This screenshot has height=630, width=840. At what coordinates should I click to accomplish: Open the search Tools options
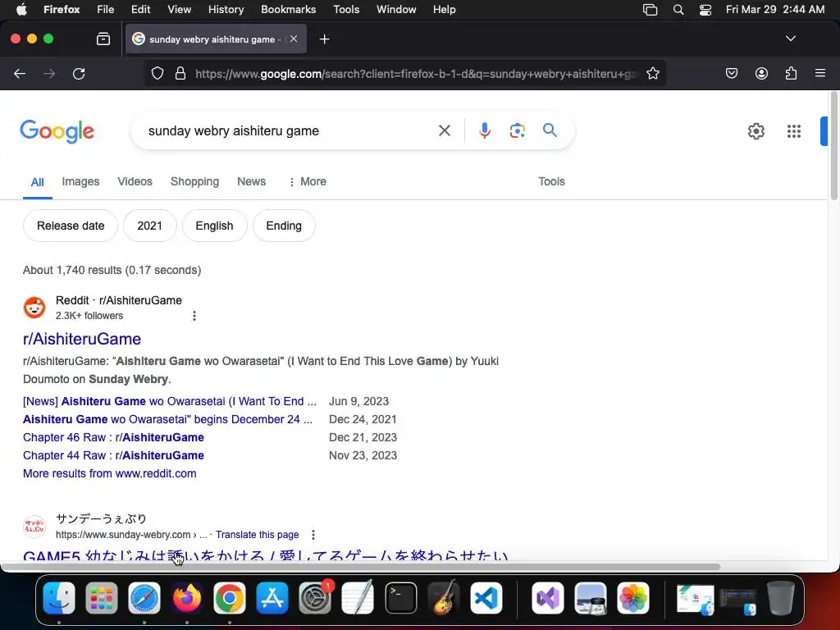551,181
